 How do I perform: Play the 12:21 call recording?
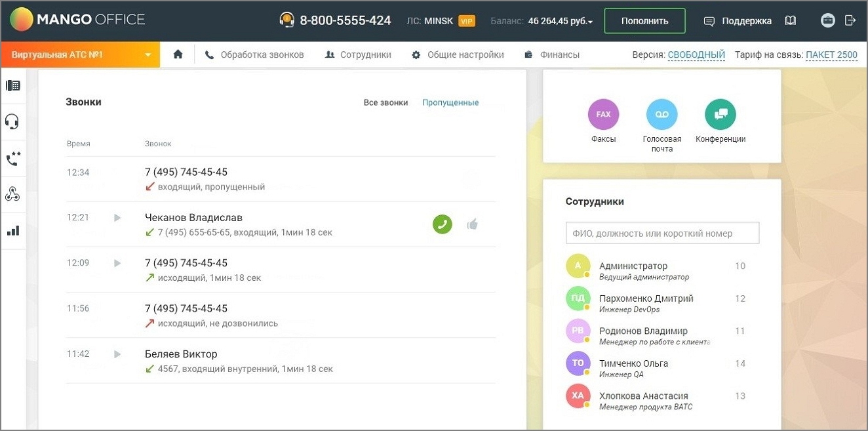117,218
